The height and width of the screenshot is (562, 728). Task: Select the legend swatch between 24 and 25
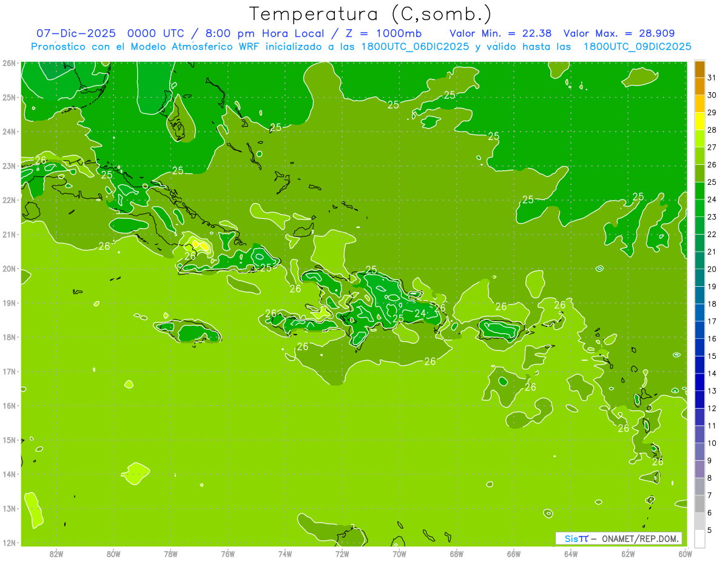pyautogui.click(x=699, y=190)
